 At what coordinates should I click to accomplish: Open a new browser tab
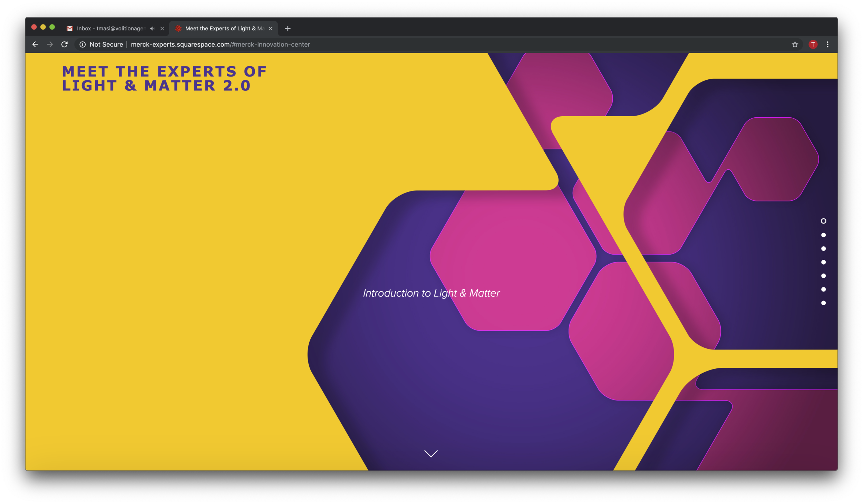(x=288, y=29)
